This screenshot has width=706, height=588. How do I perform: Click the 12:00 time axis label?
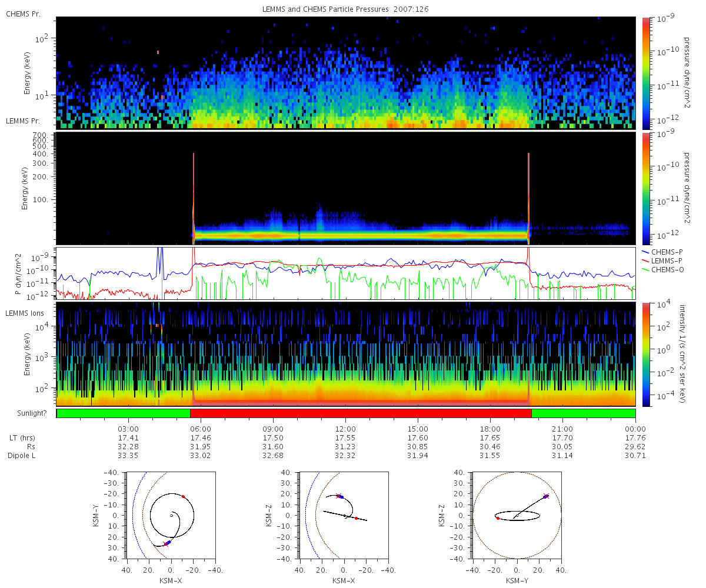345,429
